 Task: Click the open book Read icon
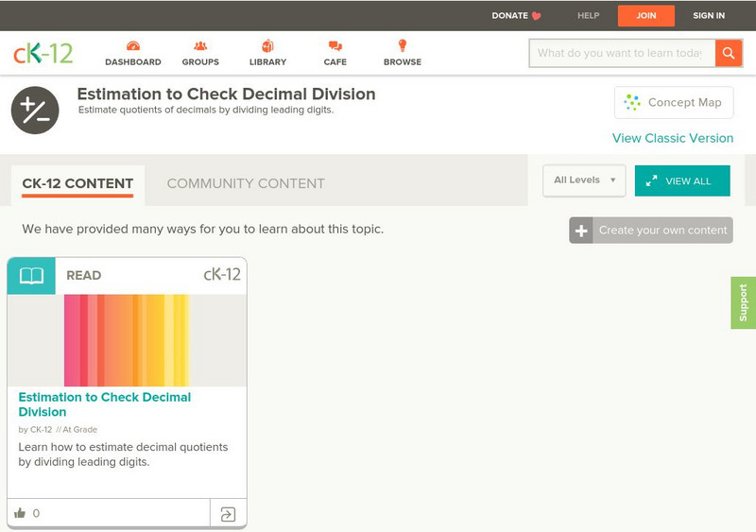31,275
